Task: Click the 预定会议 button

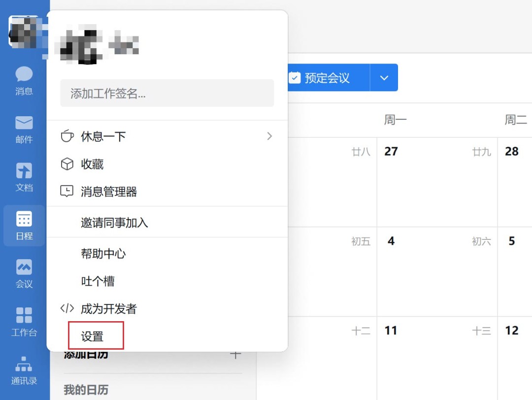Action: (328, 77)
